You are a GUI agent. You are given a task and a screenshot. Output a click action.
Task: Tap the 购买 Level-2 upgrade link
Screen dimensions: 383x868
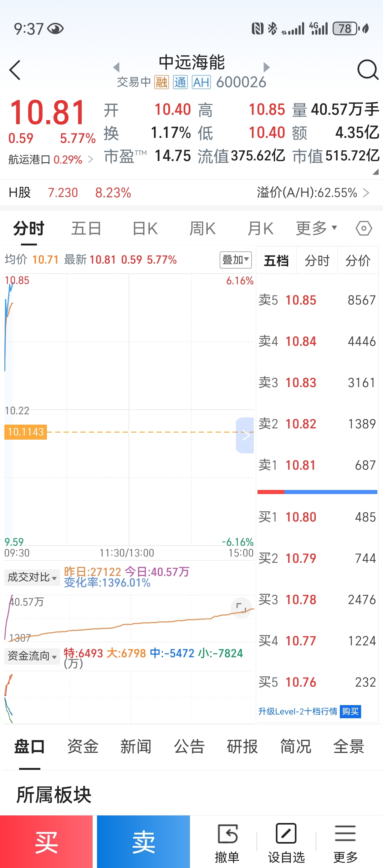pyautogui.click(x=350, y=711)
